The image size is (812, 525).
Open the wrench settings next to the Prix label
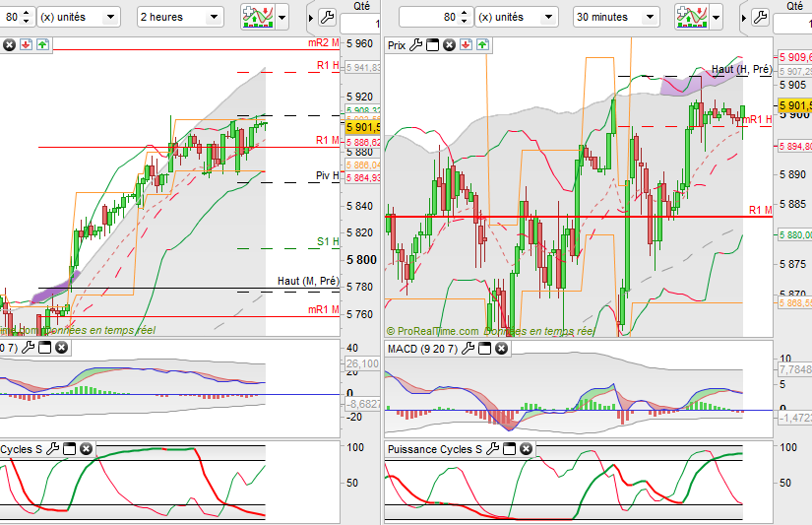[x=415, y=45]
